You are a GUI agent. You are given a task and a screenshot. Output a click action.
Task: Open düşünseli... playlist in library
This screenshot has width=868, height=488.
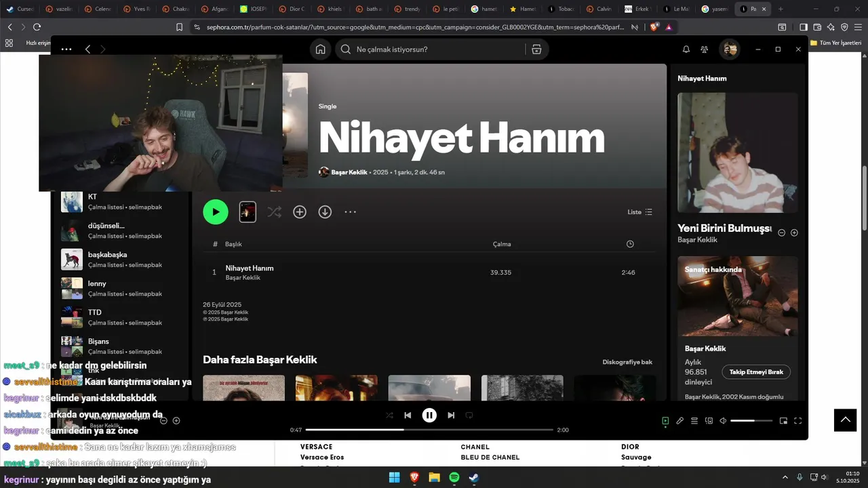tap(121, 230)
